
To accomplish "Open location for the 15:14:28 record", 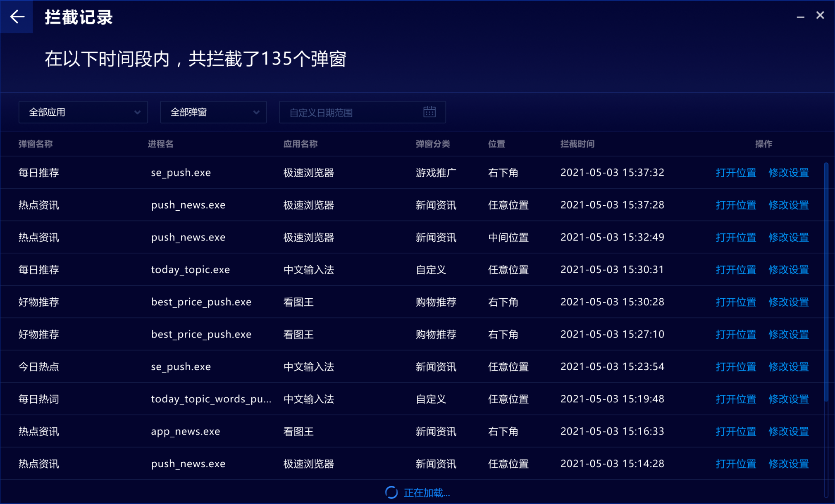I will 736,464.
